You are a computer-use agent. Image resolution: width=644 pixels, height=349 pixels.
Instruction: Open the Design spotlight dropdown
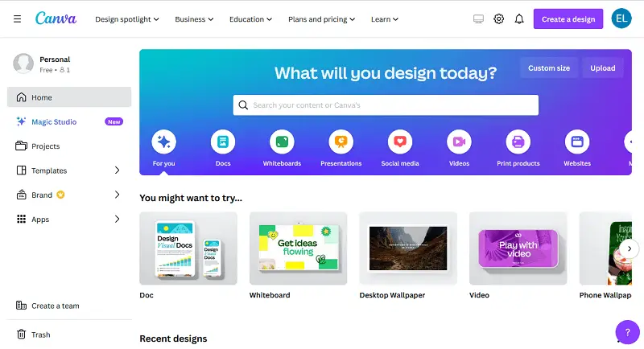click(127, 19)
